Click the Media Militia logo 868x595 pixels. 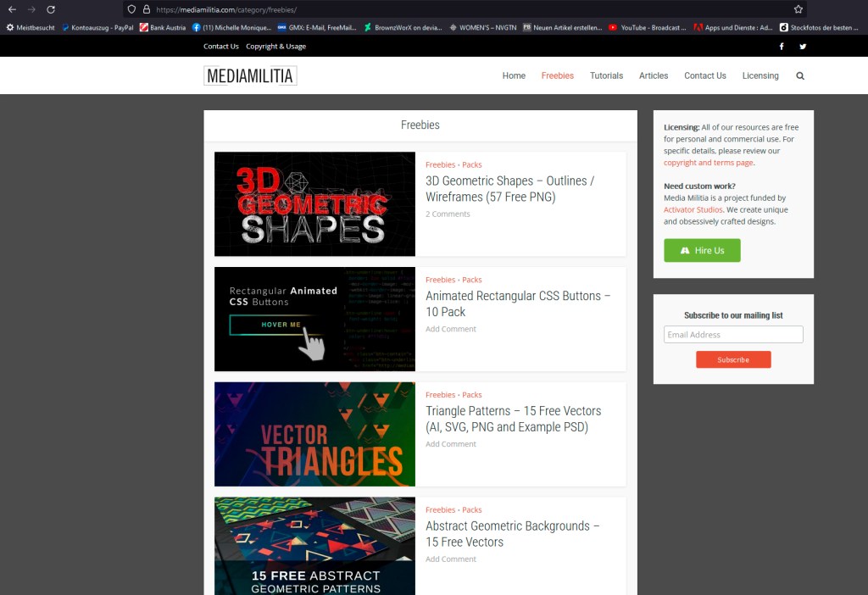tap(250, 76)
